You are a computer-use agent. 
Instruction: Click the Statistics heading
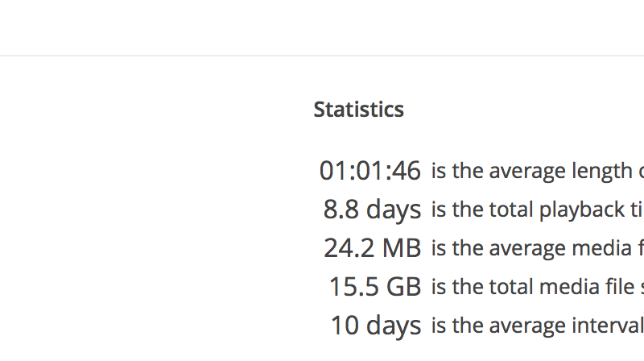click(x=358, y=110)
